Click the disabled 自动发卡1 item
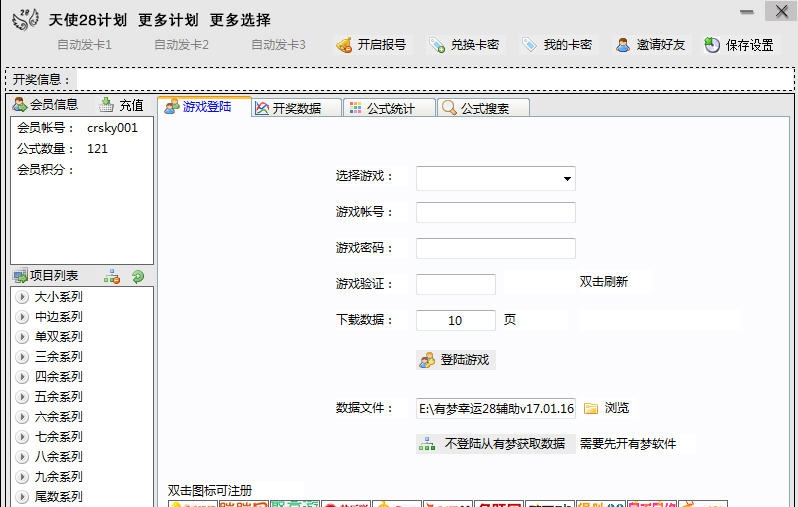The height and width of the screenshot is (507, 798). (84, 45)
